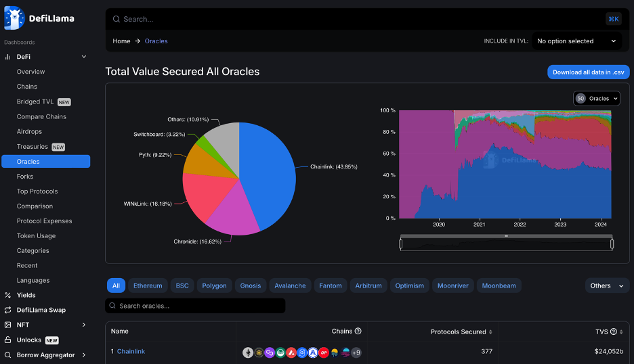Click the Yields percent icon in sidebar
This screenshot has width=634, height=364.
pyautogui.click(x=7, y=295)
